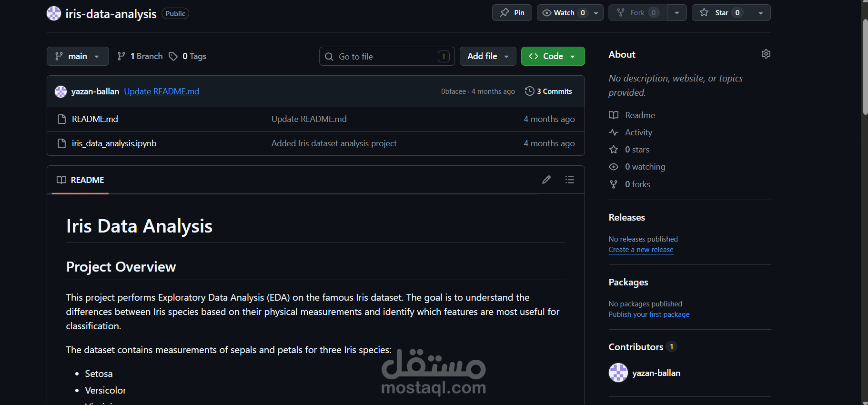Open About settings gear icon

pyautogui.click(x=766, y=54)
